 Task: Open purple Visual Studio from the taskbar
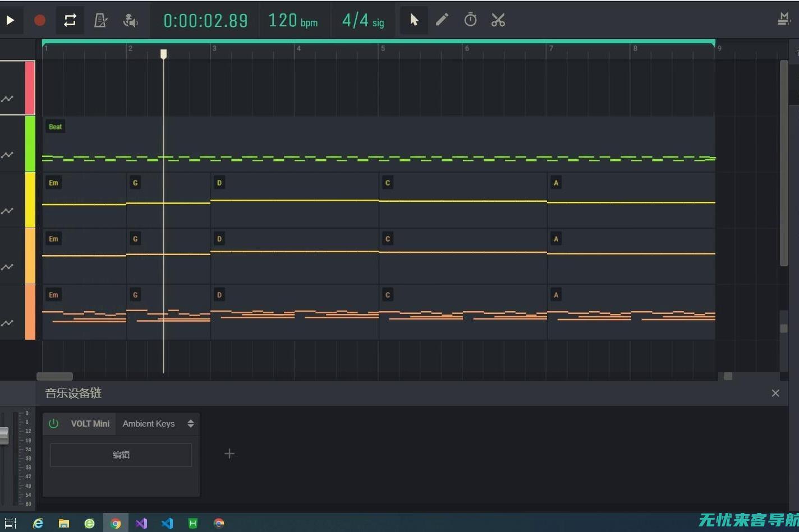pos(141,523)
